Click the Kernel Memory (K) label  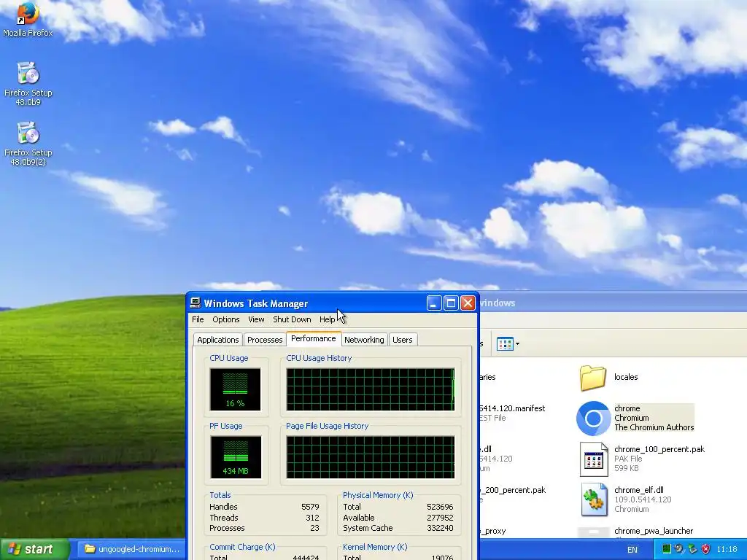pos(375,547)
